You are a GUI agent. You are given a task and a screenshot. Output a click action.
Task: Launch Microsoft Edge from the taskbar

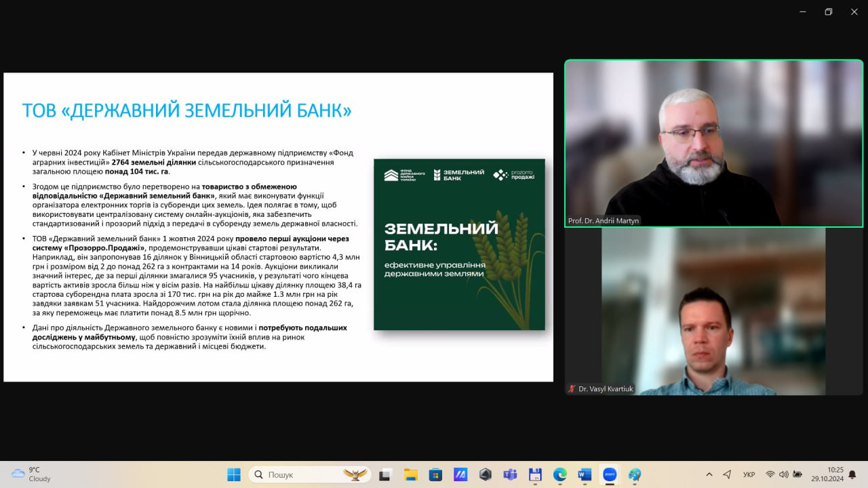point(559,474)
